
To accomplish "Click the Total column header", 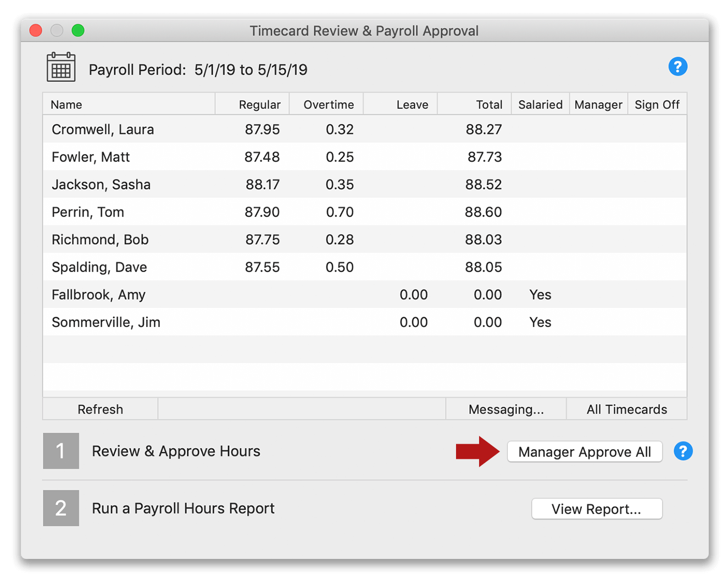I will click(x=488, y=104).
